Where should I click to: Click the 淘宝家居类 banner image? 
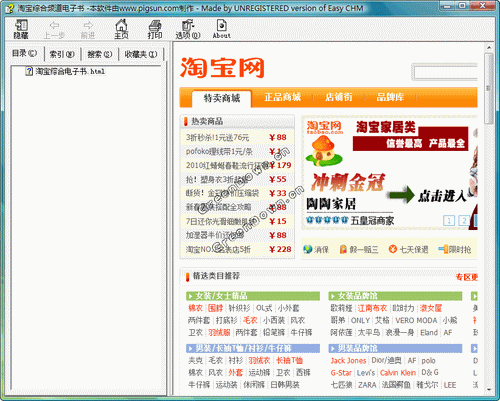[x=389, y=173]
